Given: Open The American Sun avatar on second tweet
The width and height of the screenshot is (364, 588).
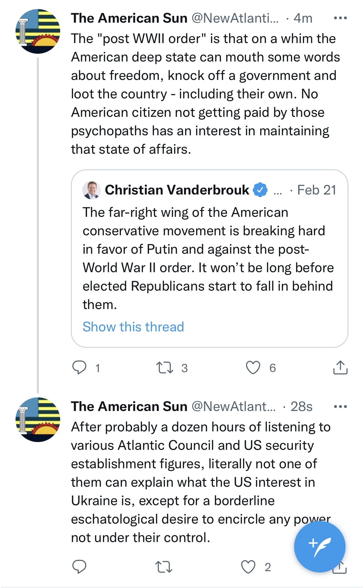Looking at the screenshot, I should [38, 420].
